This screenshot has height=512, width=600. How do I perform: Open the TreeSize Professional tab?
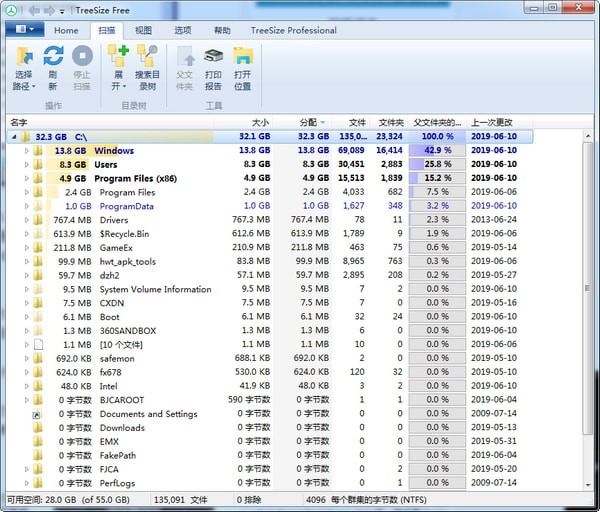293,30
